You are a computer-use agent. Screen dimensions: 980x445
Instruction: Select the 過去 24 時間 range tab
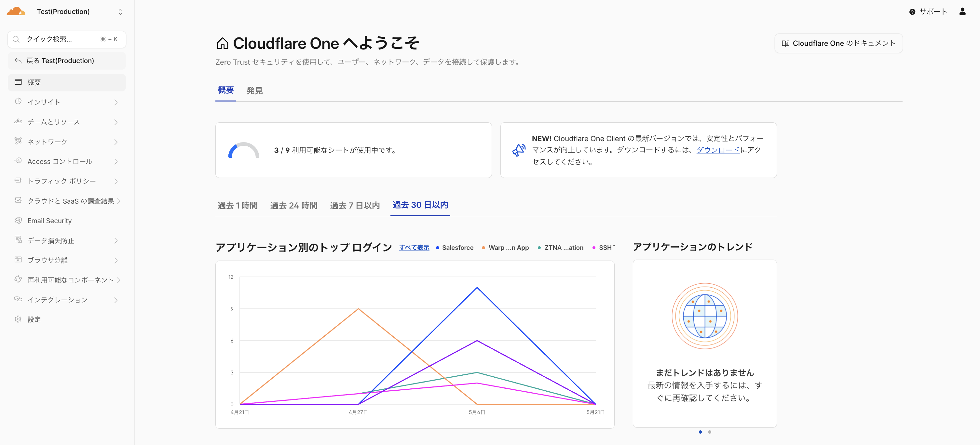294,205
